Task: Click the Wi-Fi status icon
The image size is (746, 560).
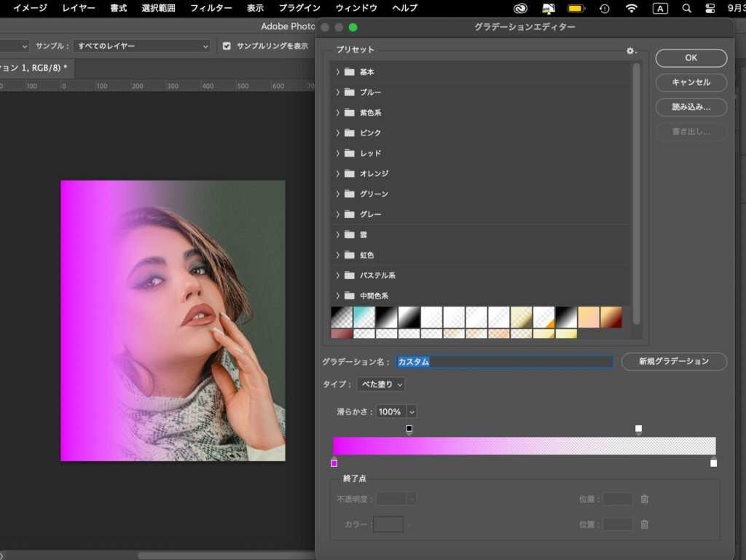Action: (632, 8)
